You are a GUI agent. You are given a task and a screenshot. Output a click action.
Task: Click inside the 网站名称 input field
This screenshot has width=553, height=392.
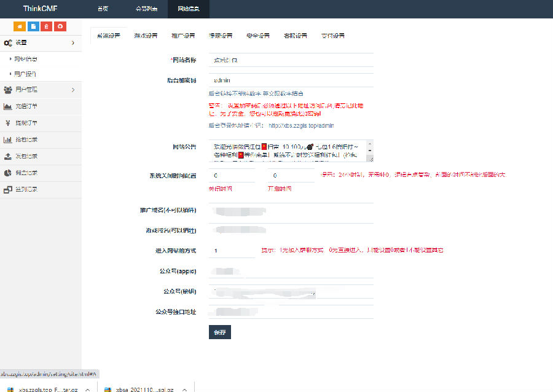[289, 61]
